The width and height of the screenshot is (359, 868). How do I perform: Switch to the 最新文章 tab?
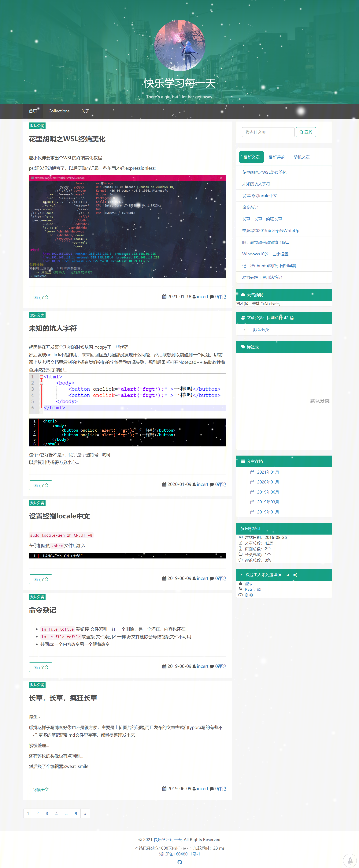point(252,157)
